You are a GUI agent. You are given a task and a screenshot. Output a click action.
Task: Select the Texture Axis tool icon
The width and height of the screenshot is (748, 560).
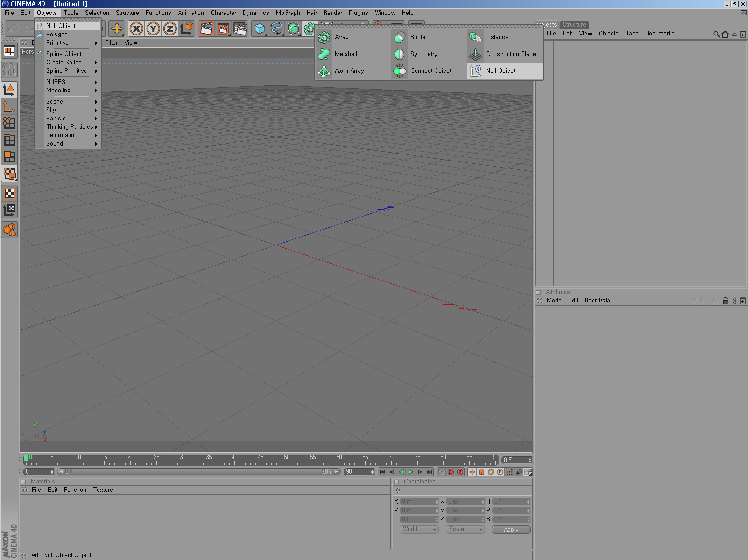(9, 210)
